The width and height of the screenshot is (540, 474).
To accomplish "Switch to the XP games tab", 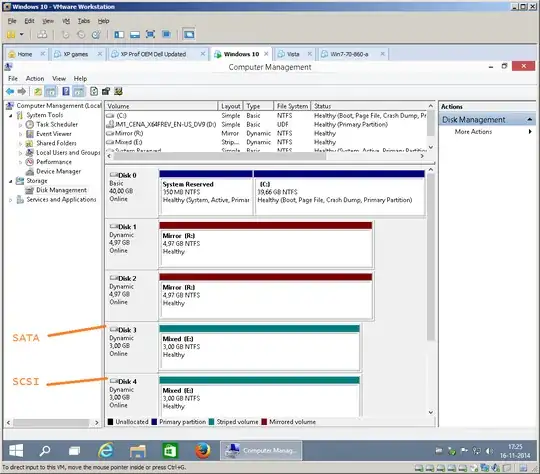I will 75,54.
